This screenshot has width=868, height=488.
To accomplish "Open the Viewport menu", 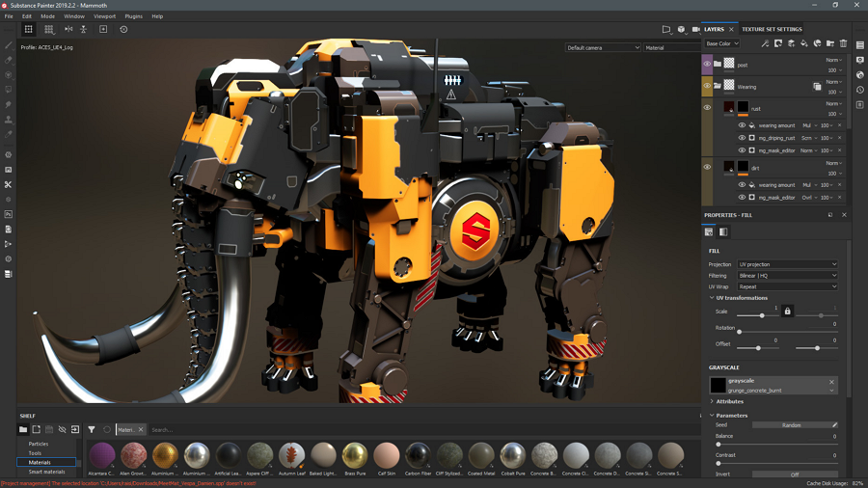I will pyautogui.click(x=104, y=16).
